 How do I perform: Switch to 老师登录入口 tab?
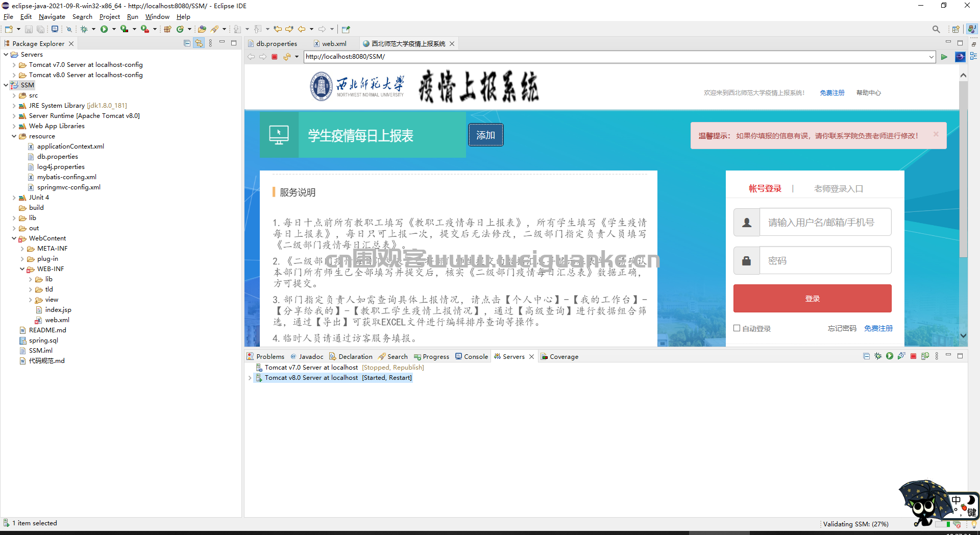(839, 189)
